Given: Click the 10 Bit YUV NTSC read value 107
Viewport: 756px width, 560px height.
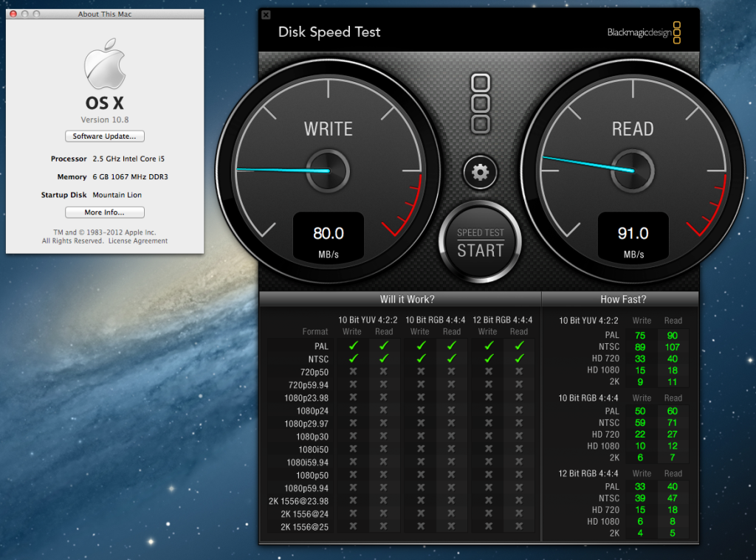Looking at the screenshot, I should pos(672,347).
